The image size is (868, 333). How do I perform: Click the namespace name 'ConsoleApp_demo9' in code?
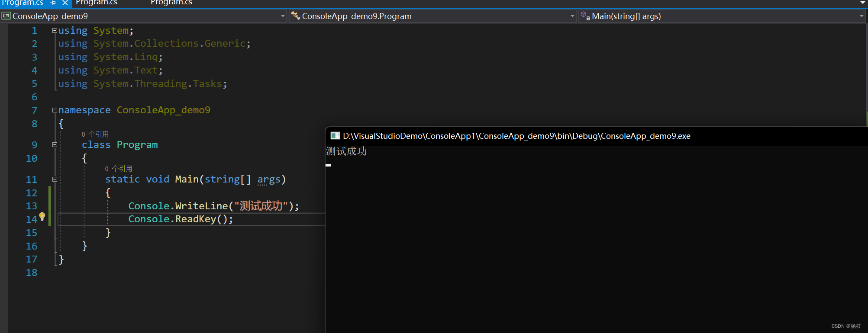163,110
